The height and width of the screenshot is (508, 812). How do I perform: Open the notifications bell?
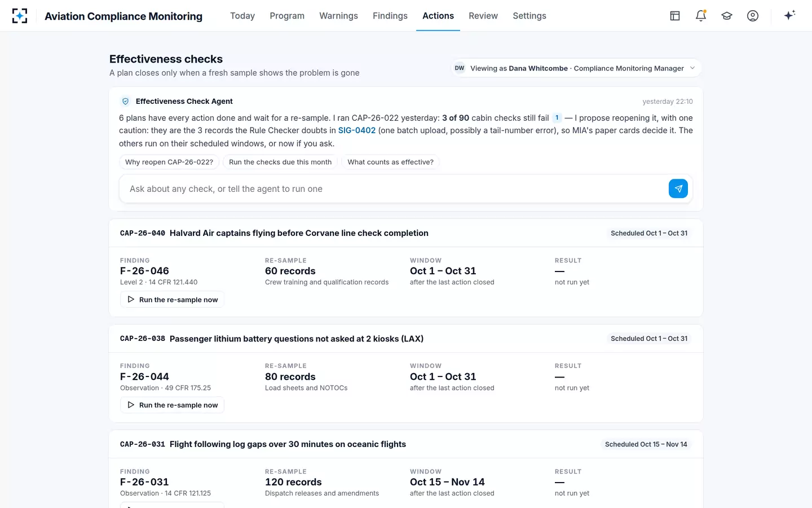(x=701, y=16)
